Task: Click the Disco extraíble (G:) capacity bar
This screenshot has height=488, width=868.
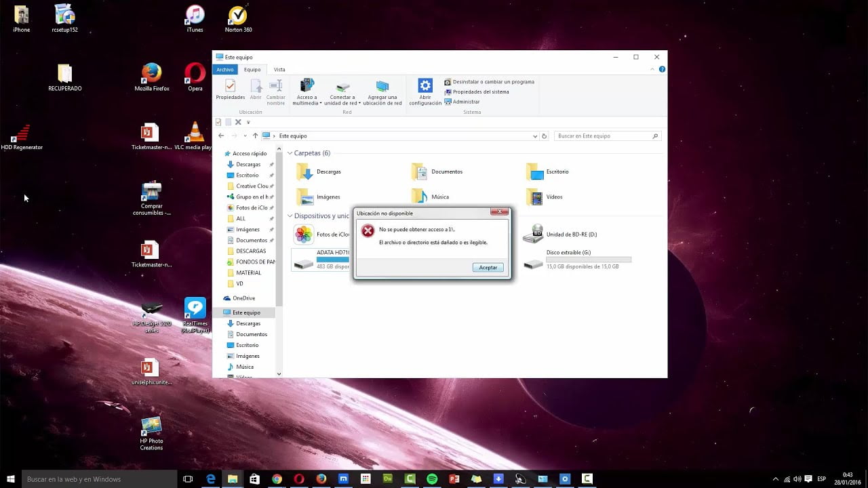Action: [x=589, y=259]
